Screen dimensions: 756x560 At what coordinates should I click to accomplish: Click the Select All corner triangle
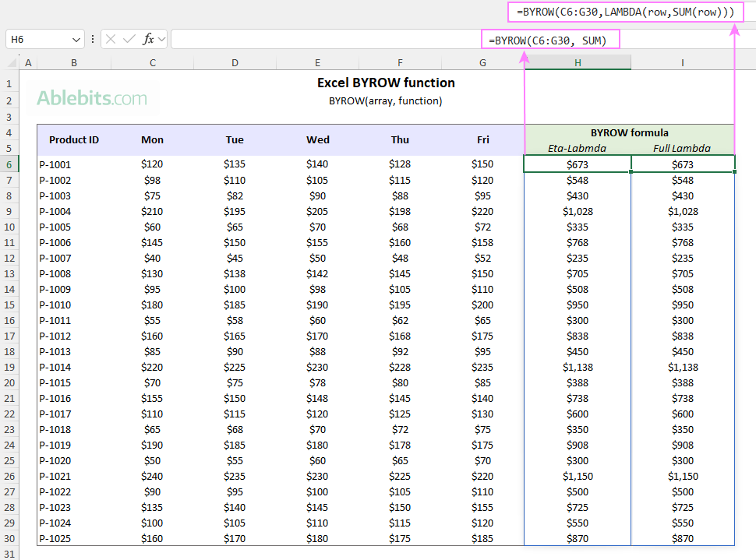[11, 63]
